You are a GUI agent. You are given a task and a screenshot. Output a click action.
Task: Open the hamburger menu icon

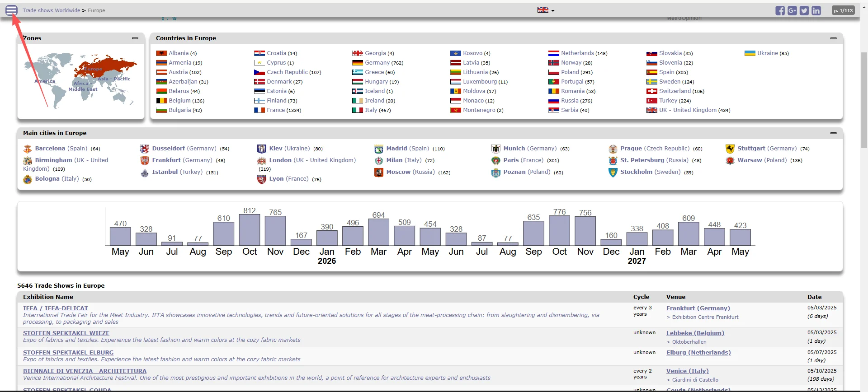(x=12, y=10)
